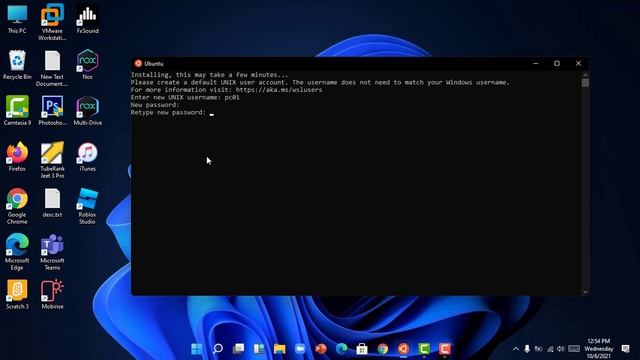Open Widgets from taskbar

[x=259, y=349]
